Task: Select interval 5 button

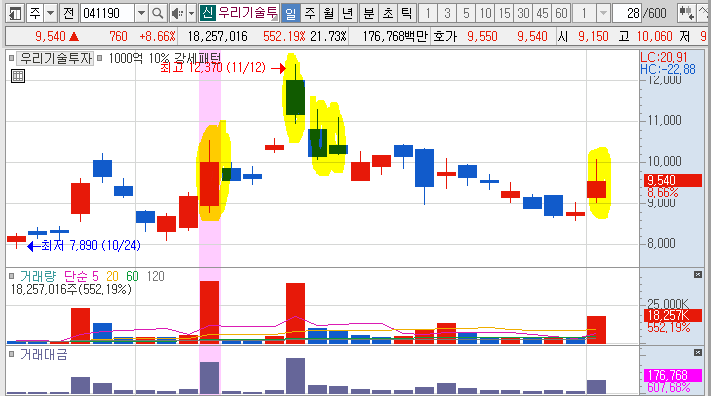Action: (466, 13)
